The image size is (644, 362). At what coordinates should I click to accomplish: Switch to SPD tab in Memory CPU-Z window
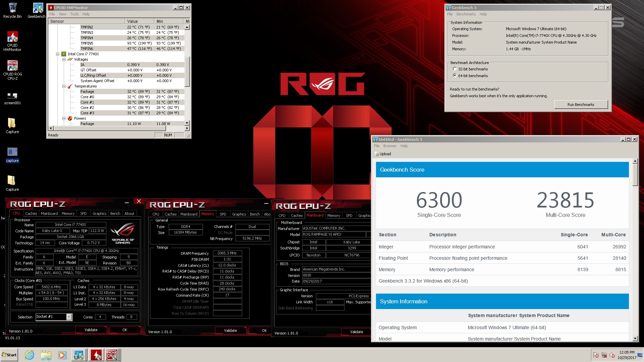coord(223,214)
